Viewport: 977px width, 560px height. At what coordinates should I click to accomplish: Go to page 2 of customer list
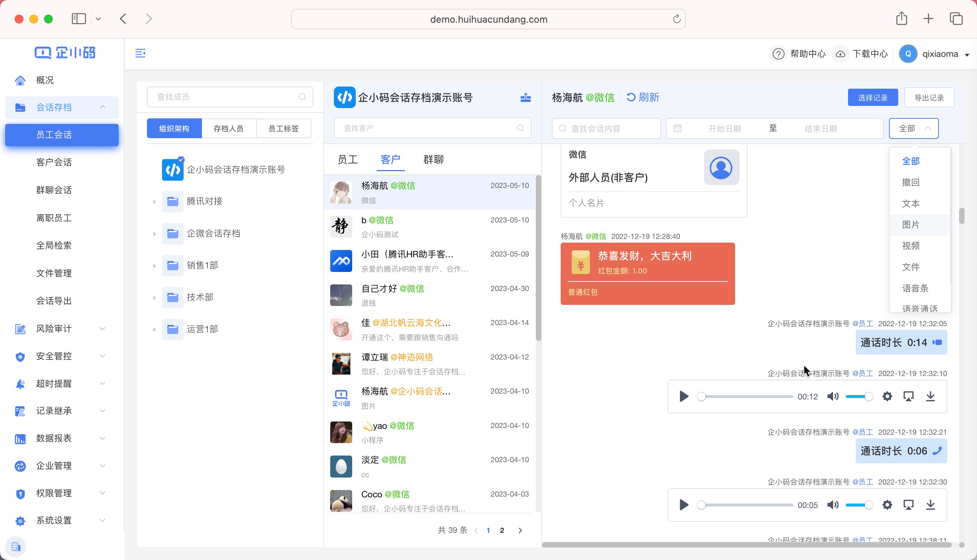click(x=502, y=530)
